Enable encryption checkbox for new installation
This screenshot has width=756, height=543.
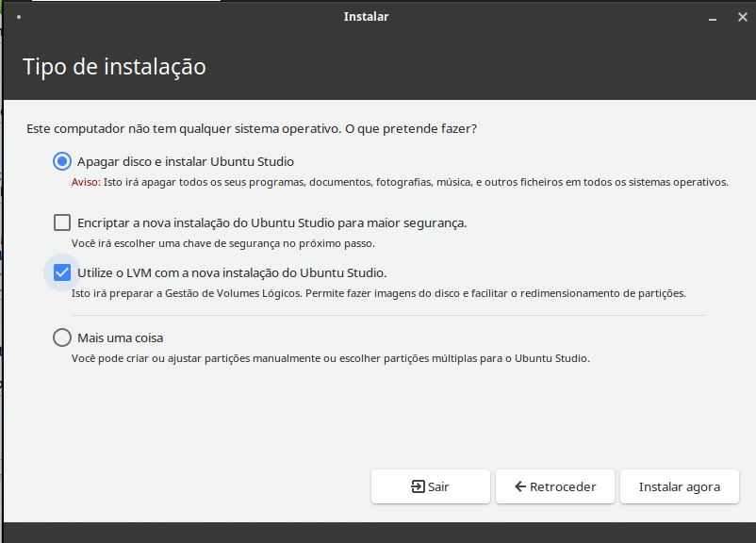coord(62,222)
